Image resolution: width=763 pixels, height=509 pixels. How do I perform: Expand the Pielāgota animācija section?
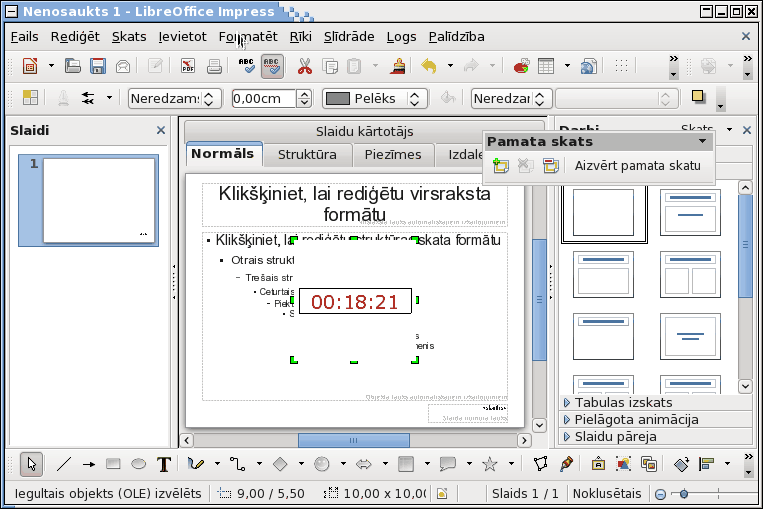(x=654, y=420)
